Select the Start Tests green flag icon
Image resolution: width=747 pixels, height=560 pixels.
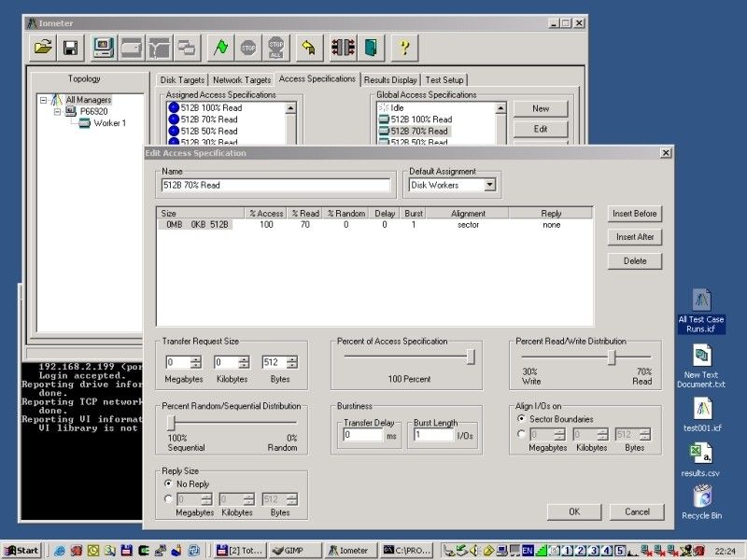219,47
